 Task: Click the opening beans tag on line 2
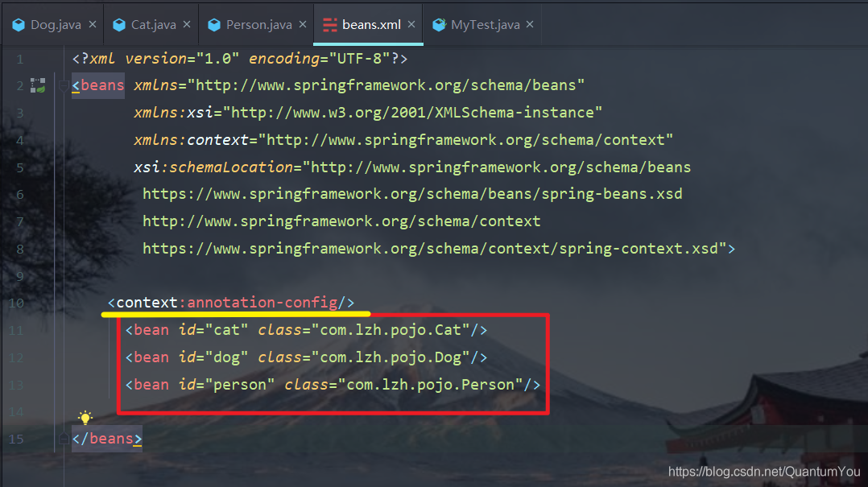pyautogui.click(x=98, y=86)
